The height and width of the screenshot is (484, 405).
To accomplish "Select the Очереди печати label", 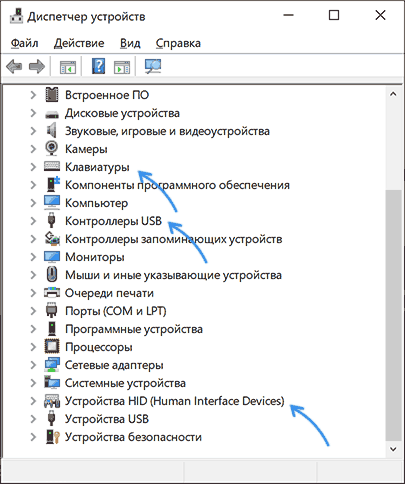I will 109,293.
